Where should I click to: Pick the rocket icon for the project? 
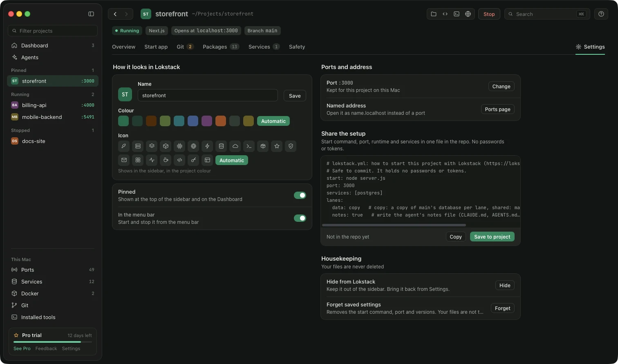pos(124,146)
